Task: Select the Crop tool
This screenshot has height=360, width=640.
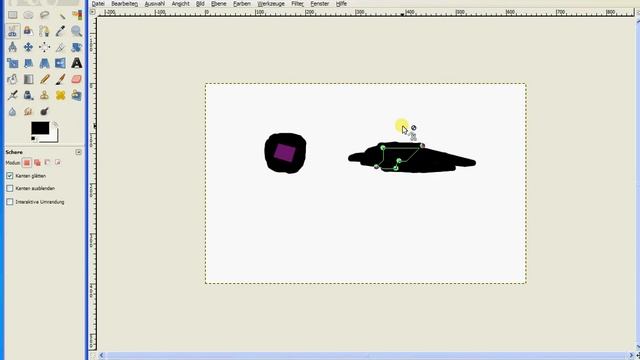Action: (60, 47)
